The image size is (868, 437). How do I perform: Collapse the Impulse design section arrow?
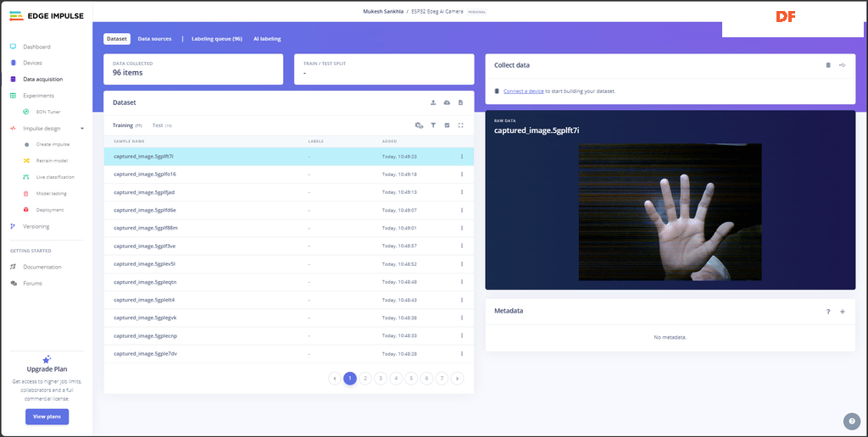click(82, 129)
